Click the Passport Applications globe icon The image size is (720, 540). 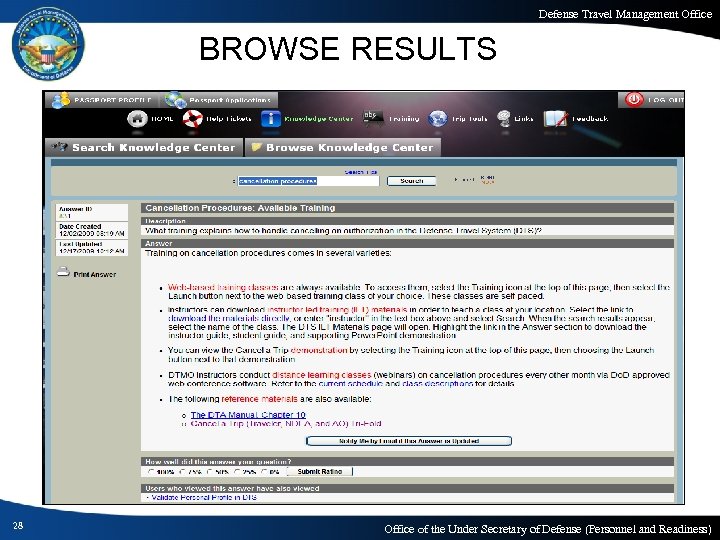[175, 100]
